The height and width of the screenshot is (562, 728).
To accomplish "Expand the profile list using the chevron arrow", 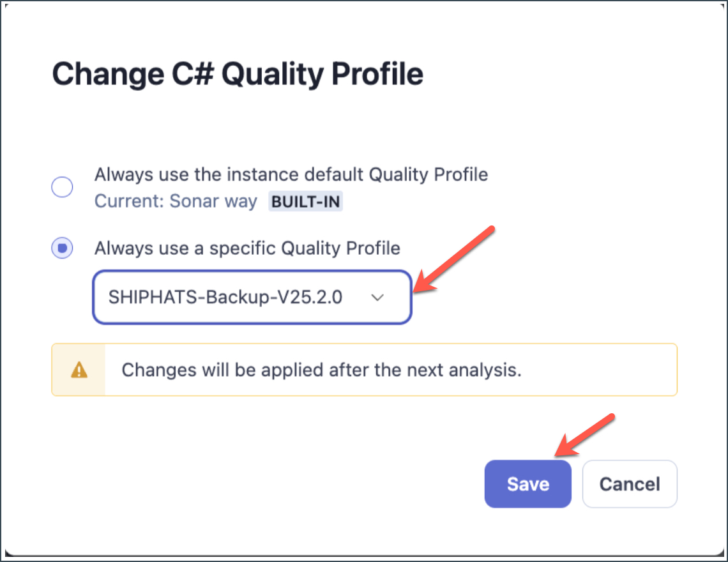I will pyautogui.click(x=378, y=298).
